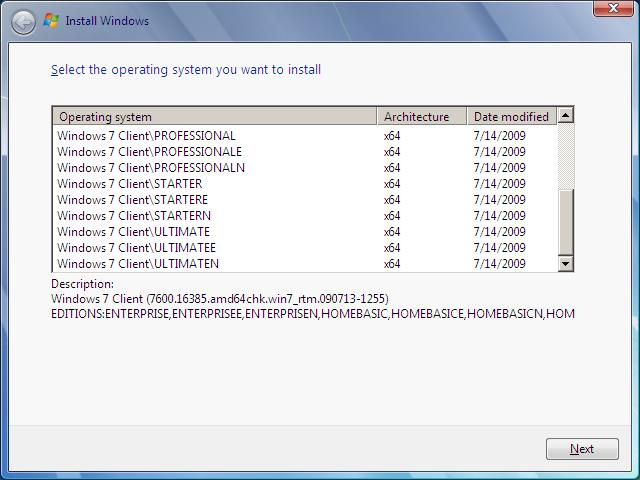This screenshot has height=480, width=640.
Task: Click the 7600.16385.amd64chk build description text
Action: click(220, 299)
